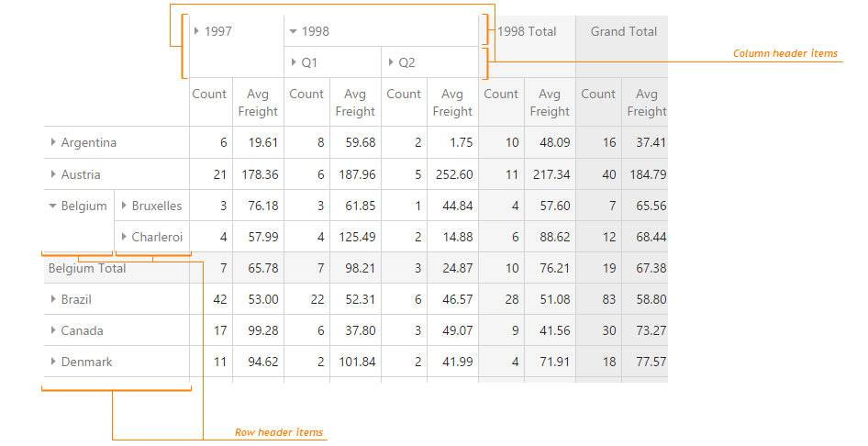Screen dimensions: 868x446
Task: Expand the Argentina row
Action: 53,142
